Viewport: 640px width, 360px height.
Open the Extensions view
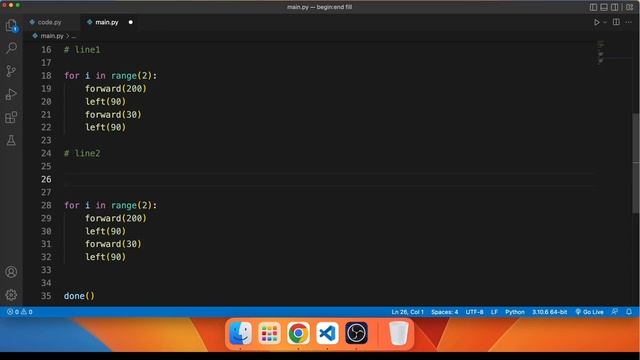[x=11, y=118]
